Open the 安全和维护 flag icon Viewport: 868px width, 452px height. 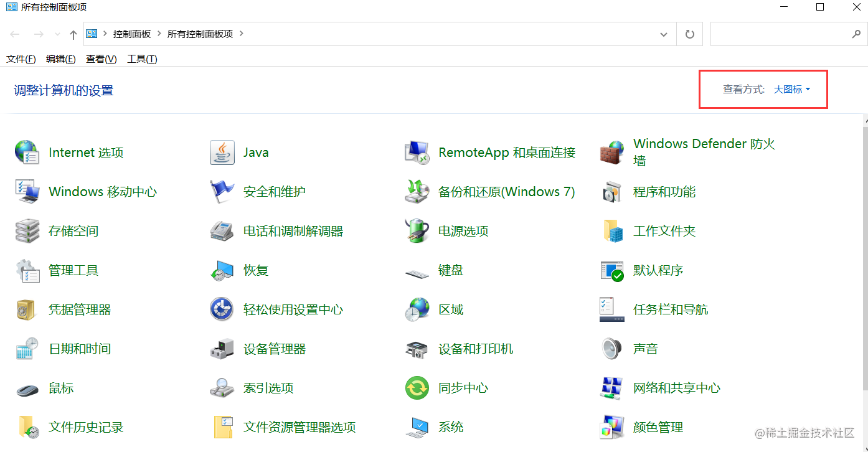222,192
